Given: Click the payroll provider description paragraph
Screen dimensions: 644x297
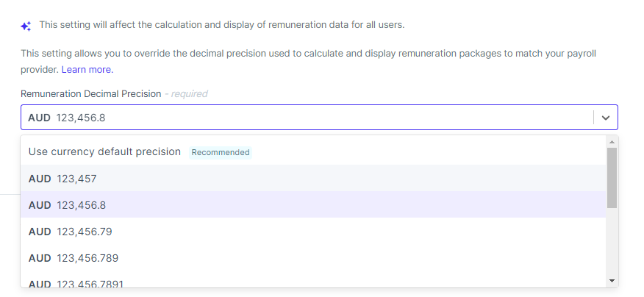Looking at the screenshot, I should (308, 62).
